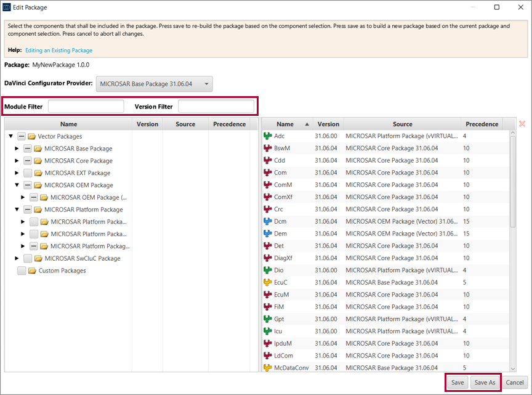Viewport: 532px width, 395px height.
Task: Expand the MICROSAR Core Package node
Action: 17,161
